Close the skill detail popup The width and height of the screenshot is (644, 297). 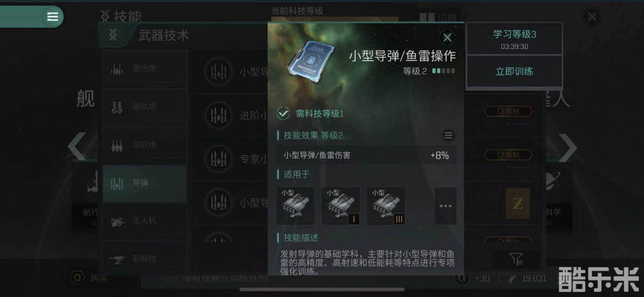[x=447, y=38]
